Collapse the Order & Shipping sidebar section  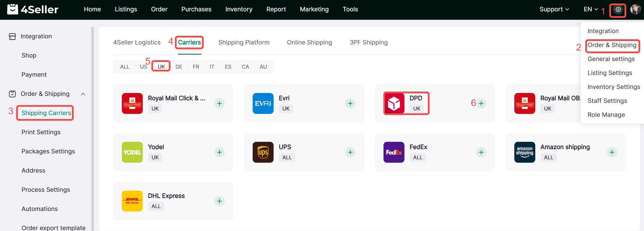coord(83,94)
